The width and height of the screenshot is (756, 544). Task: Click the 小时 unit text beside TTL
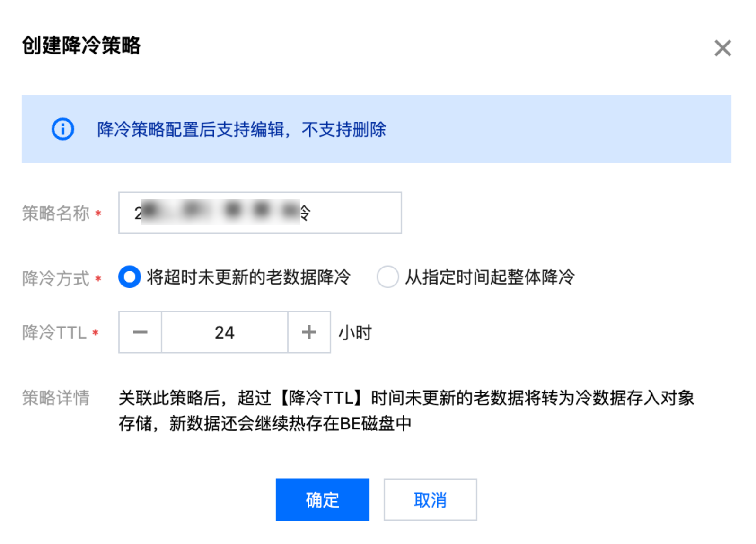click(x=355, y=332)
